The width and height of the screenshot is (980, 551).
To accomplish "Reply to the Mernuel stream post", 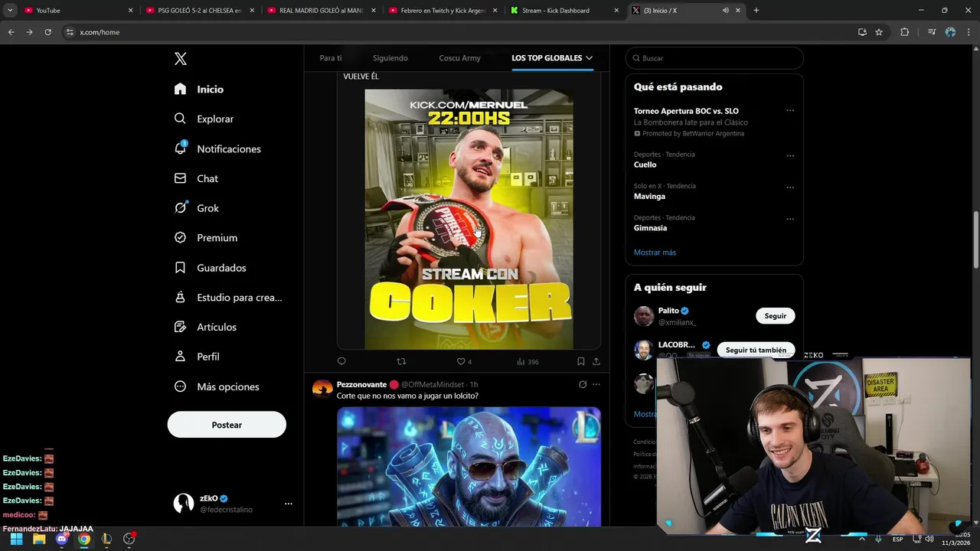I will pyautogui.click(x=341, y=361).
